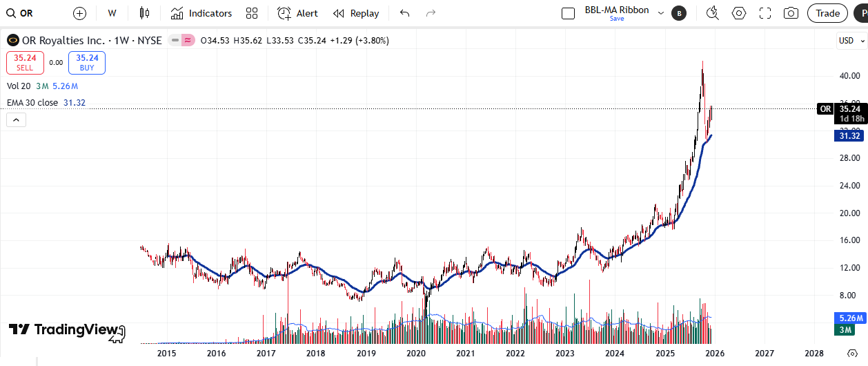The image size is (868, 366).
Task: Expand the layout management dropdown arrow
Action: click(661, 13)
